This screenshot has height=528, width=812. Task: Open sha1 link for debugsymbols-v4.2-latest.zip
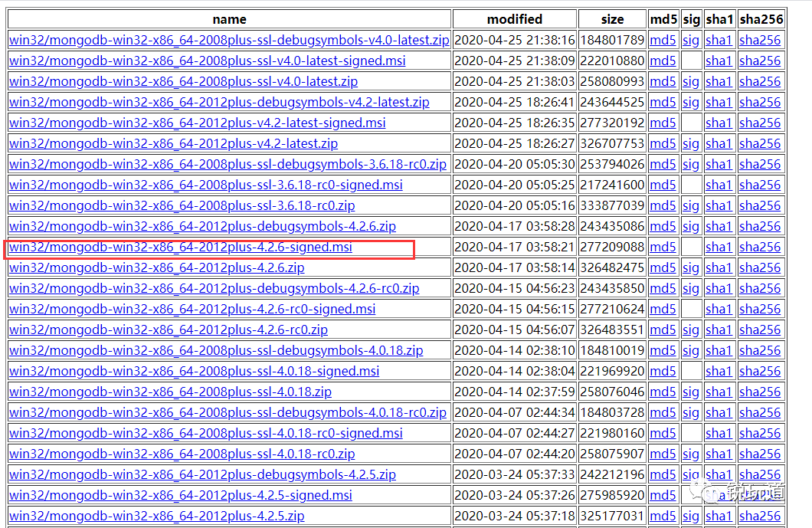(x=719, y=102)
